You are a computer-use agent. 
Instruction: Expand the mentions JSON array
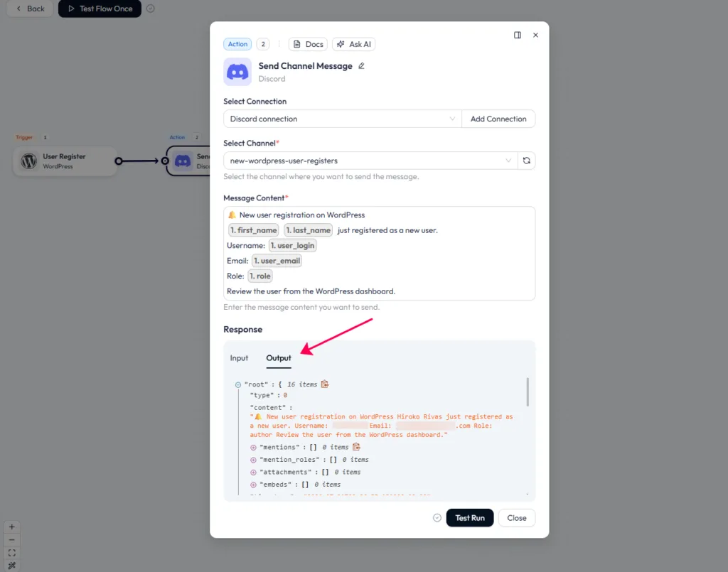(253, 448)
